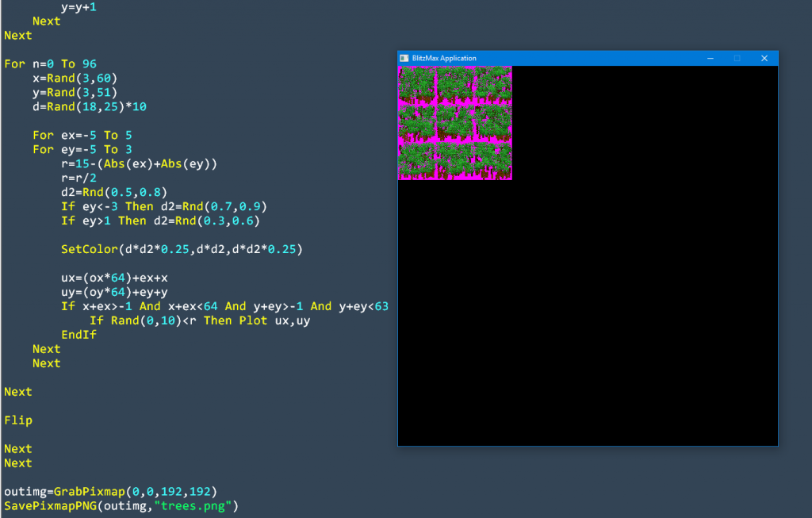Click the "If ey>1 Then" line
812x518 pixels.
pyautogui.click(x=160, y=221)
